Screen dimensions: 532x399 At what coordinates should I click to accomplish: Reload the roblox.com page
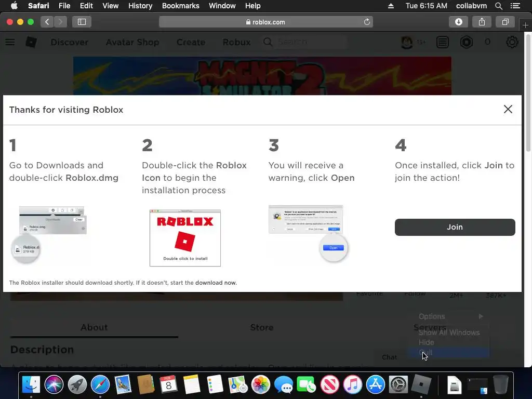tap(367, 22)
